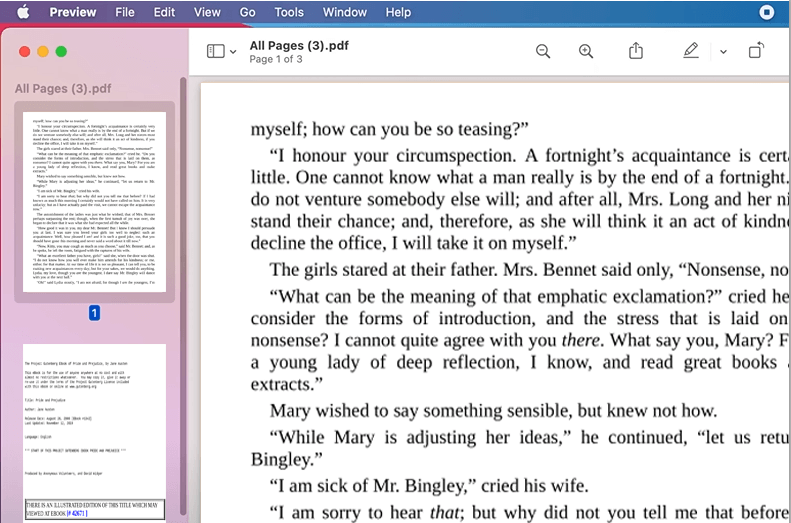Open the Go menu

(247, 12)
